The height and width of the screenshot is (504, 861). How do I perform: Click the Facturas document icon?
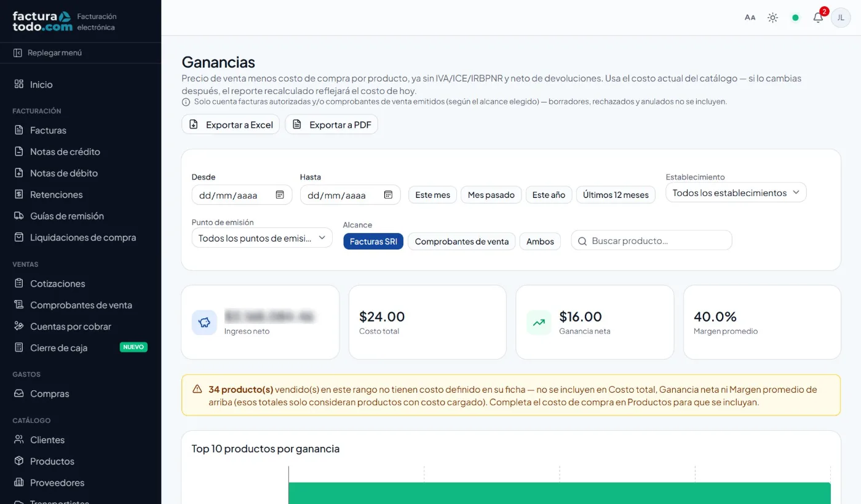(19, 130)
